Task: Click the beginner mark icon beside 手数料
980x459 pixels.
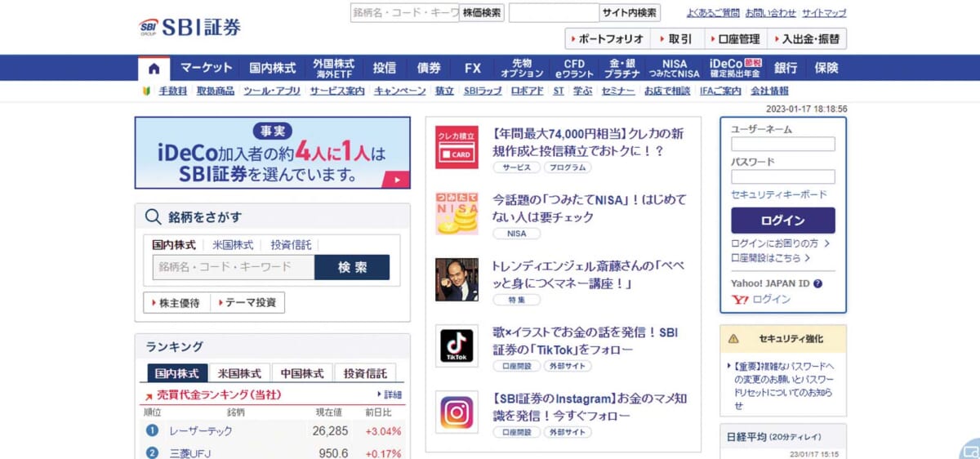Action: tap(147, 91)
